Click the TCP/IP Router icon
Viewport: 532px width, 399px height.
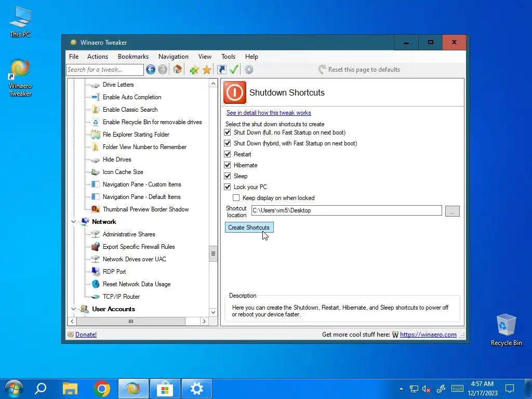click(96, 297)
